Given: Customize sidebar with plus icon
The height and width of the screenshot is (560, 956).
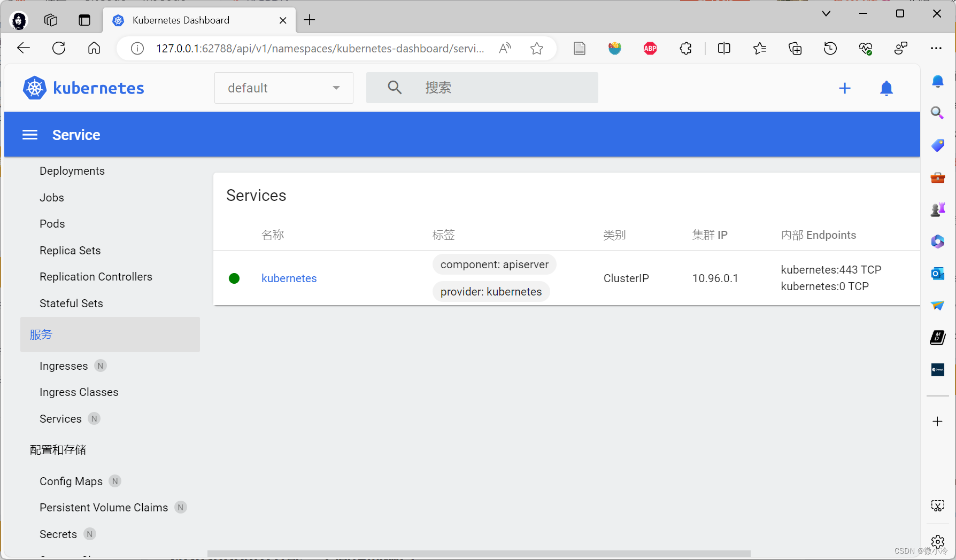Looking at the screenshot, I should coord(937,422).
